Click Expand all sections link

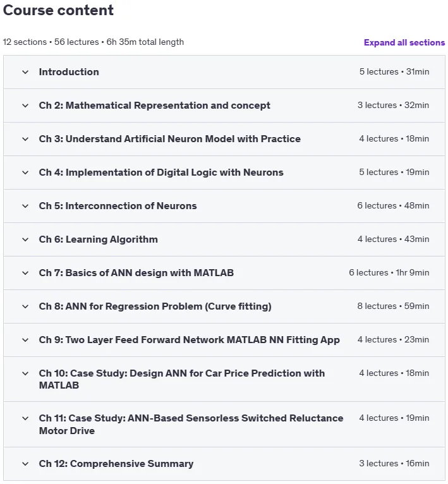click(x=404, y=42)
